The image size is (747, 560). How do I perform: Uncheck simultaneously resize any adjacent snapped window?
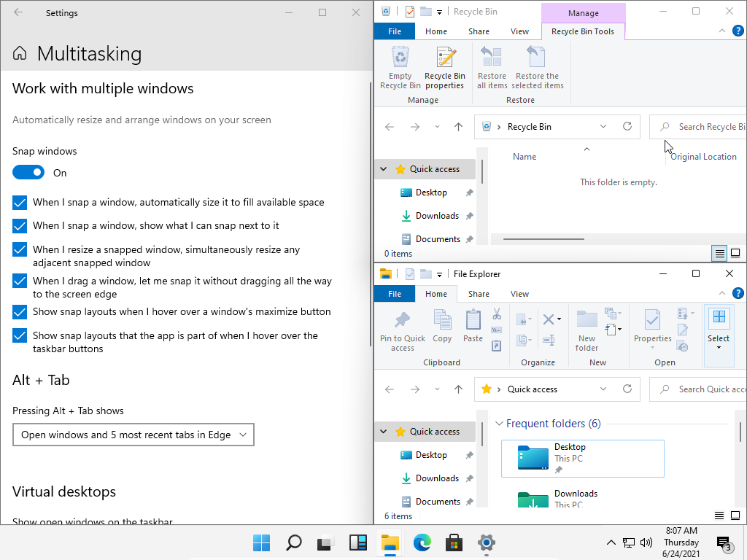tap(20, 249)
